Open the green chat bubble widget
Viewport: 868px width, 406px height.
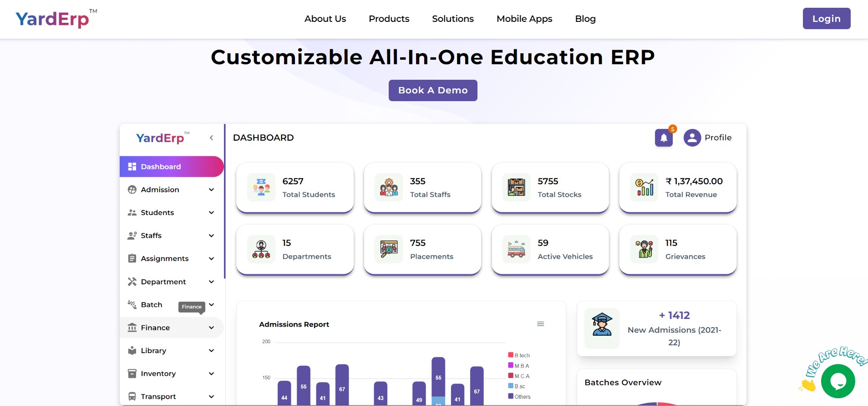pos(838,381)
